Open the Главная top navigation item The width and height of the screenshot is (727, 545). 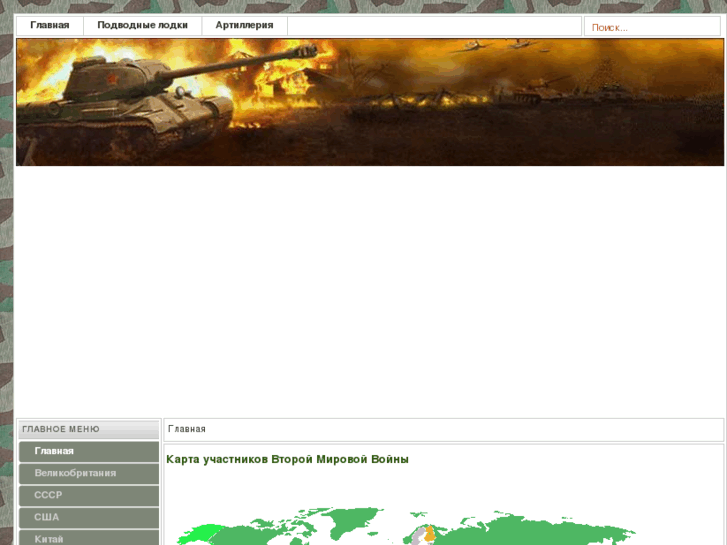point(50,26)
